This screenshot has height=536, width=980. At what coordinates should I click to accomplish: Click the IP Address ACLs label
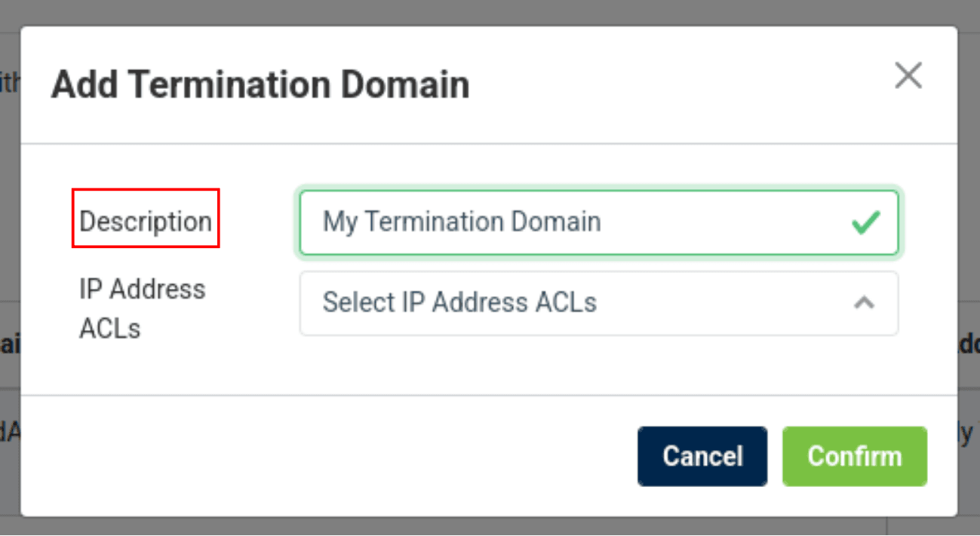point(142,309)
